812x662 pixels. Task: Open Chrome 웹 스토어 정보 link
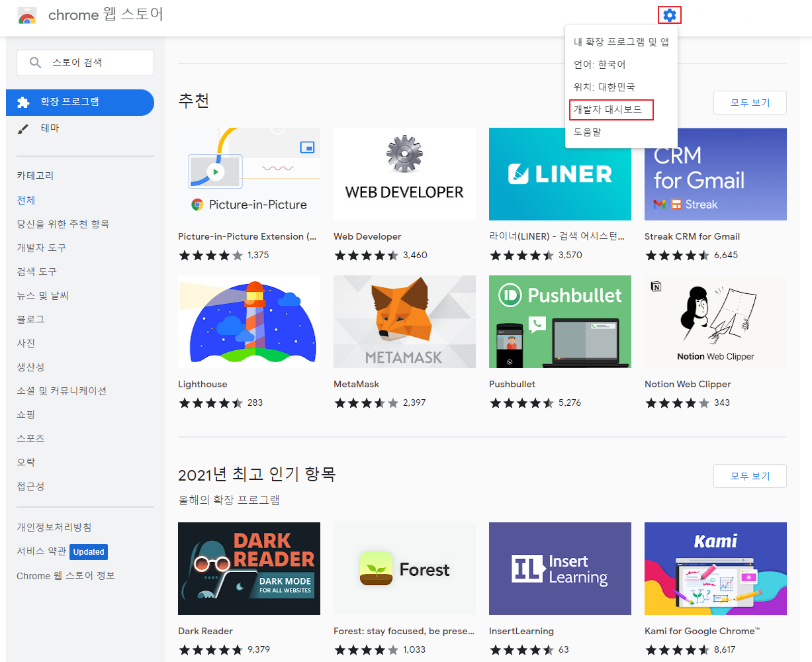click(x=66, y=575)
